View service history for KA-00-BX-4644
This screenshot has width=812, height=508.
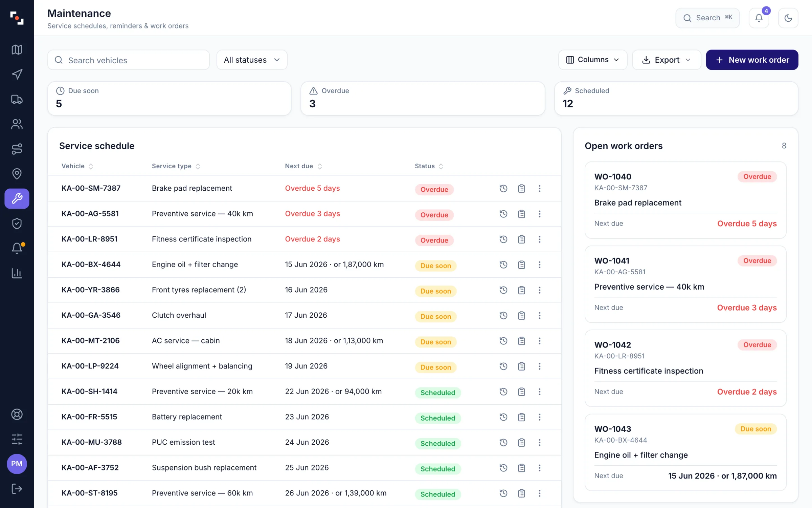tap(503, 264)
